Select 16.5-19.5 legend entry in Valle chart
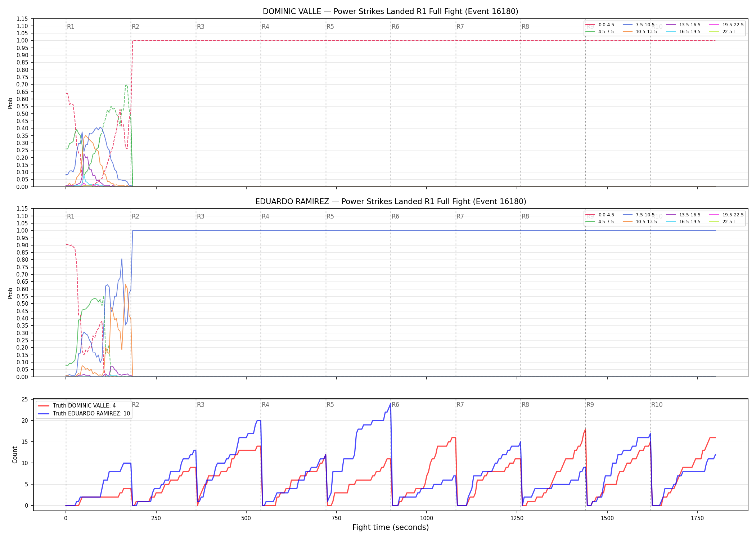 (x=683, y=32)
